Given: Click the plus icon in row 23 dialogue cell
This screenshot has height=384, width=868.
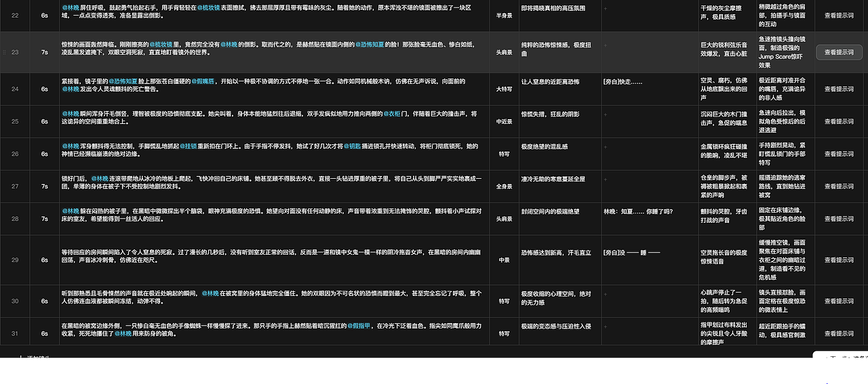Looking at the screenshot, I should 606,44.
